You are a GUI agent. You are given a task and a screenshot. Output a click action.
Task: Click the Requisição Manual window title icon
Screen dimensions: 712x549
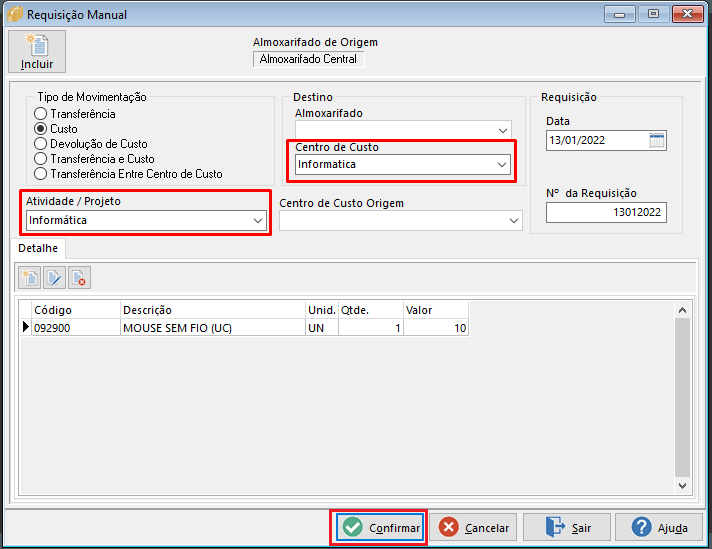(15, 15)
